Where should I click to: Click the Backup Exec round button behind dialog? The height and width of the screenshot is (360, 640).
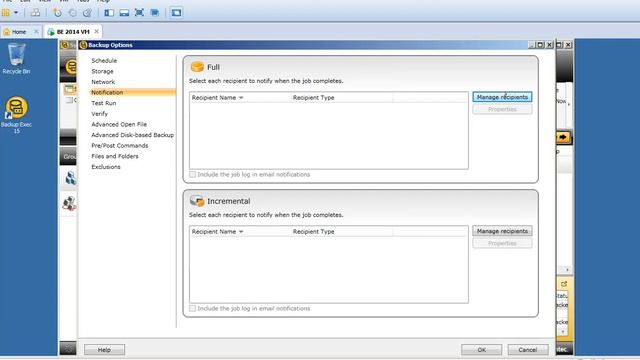point(71,67)
